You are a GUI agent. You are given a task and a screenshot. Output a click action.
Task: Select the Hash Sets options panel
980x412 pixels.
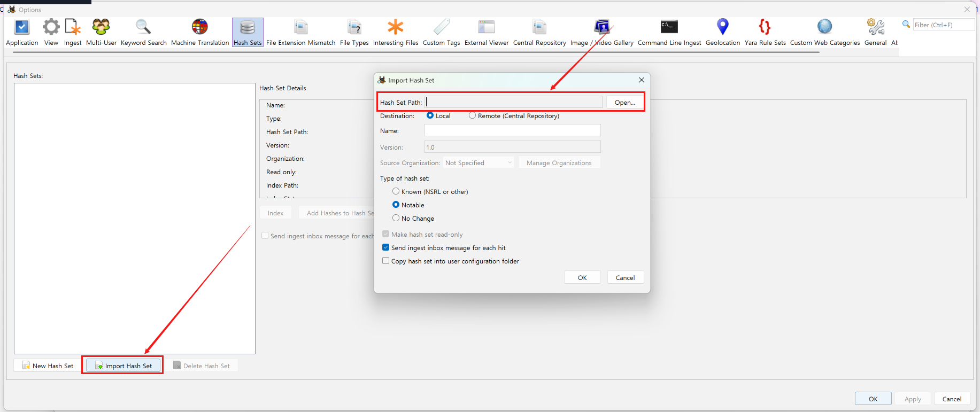(x=248, y=33)
